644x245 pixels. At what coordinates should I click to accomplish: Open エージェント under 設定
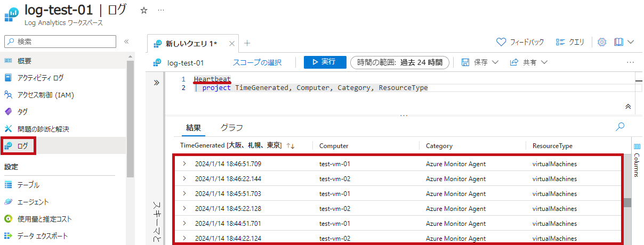pyautogui.click(x=63, y=202)
